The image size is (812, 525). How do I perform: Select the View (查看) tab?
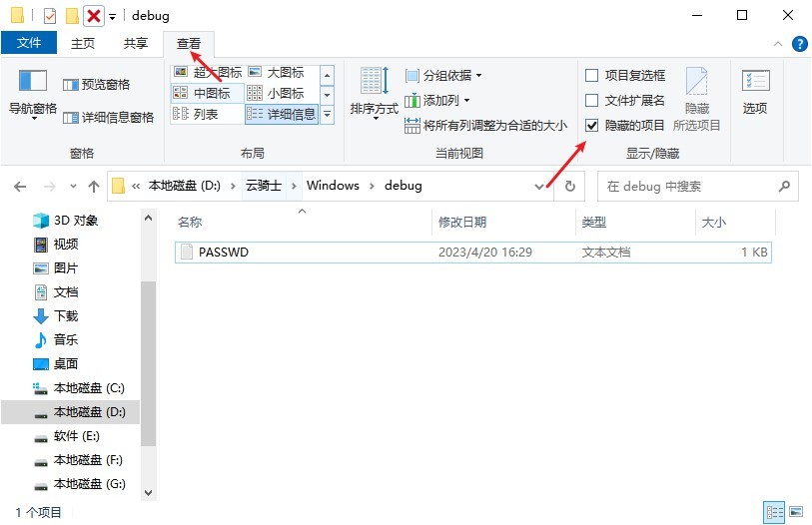pos(189,44)
